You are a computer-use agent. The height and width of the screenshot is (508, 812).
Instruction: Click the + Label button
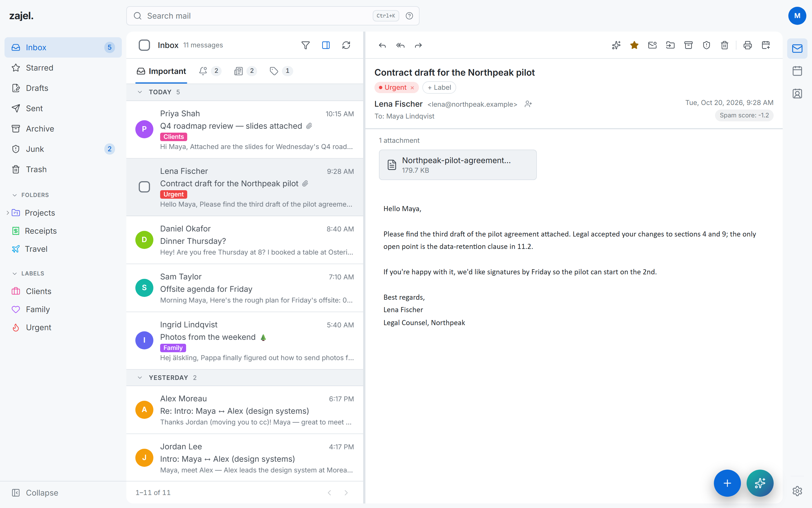point(439,87)
